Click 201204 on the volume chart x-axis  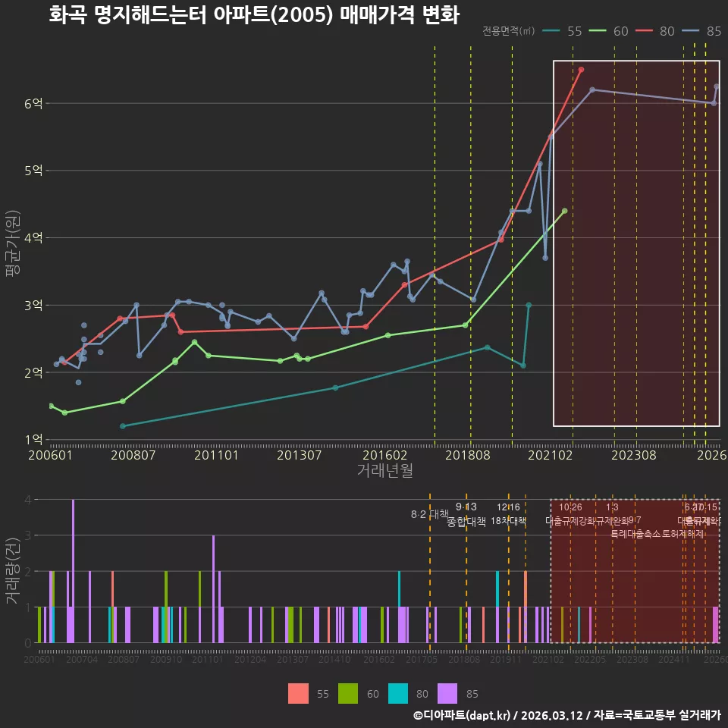pyautogui.click(x=250, y=659)
